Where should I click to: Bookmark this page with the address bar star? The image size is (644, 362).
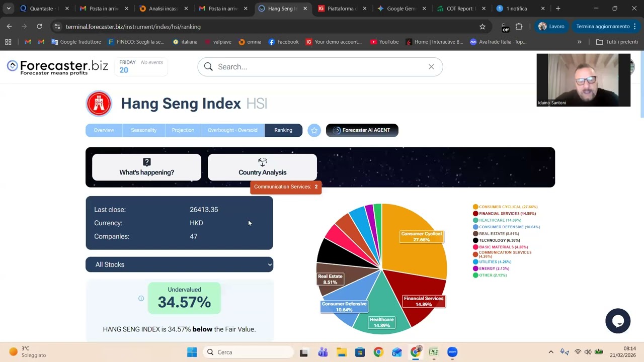point(482,27)
